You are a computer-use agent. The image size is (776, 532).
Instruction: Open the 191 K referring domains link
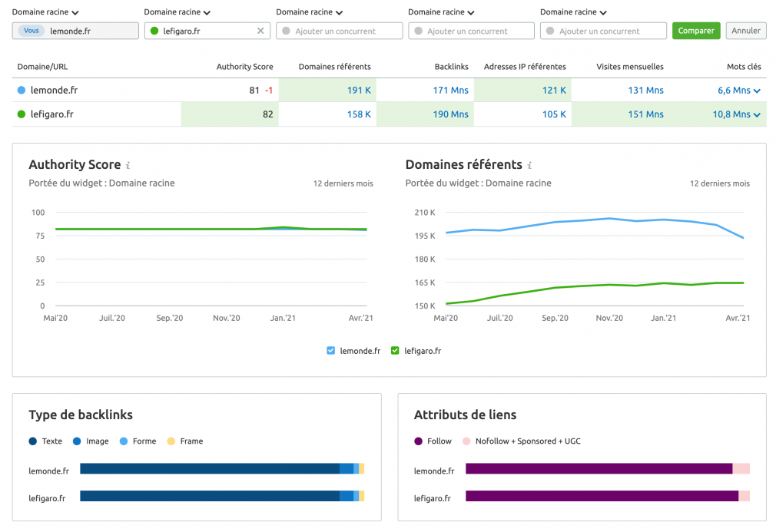(359, 90)
